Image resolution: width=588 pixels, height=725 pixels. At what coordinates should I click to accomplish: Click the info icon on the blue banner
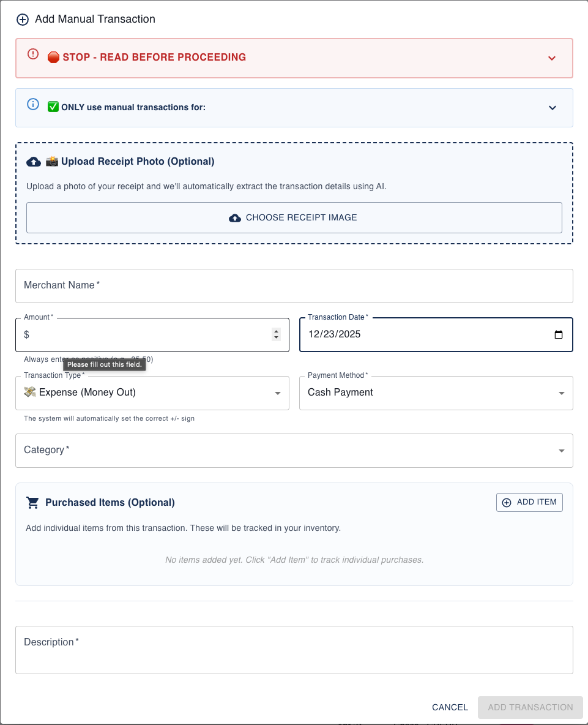[33, 104]
